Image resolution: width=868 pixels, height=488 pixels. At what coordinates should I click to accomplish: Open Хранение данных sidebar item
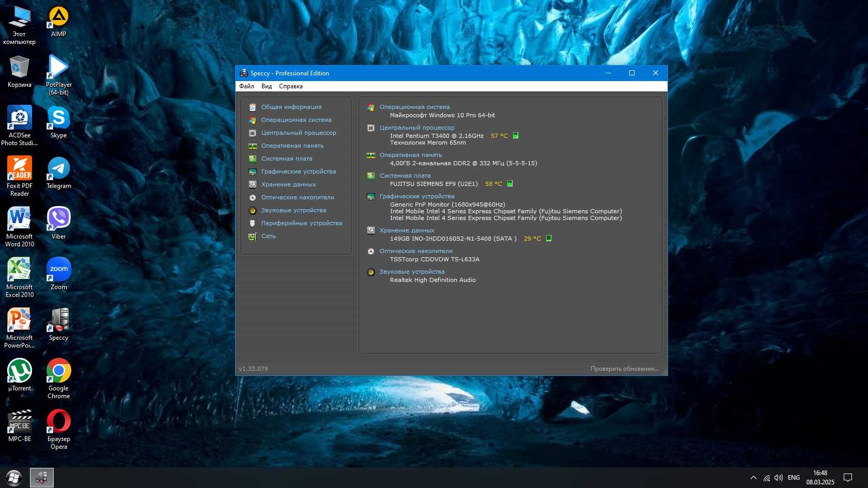288,184
